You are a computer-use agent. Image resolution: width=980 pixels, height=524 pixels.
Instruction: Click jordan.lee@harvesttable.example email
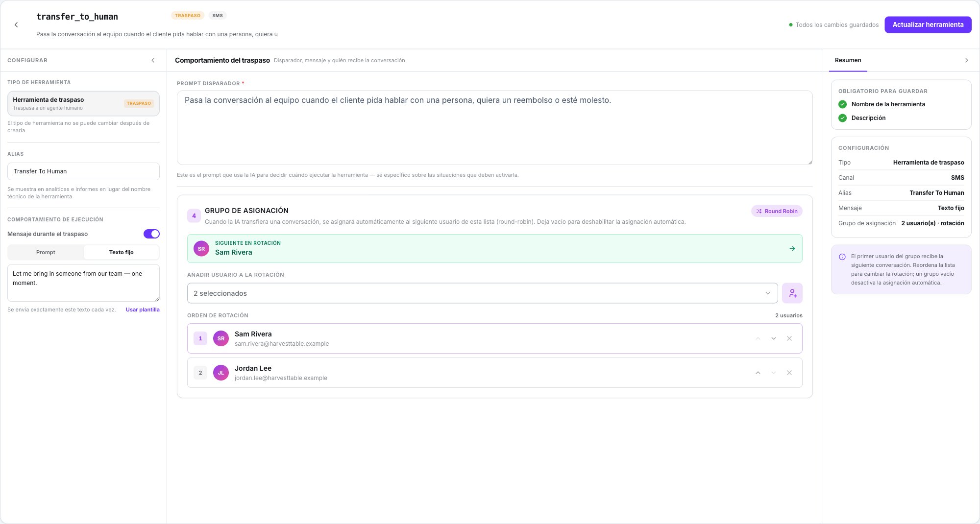point(281,378)
